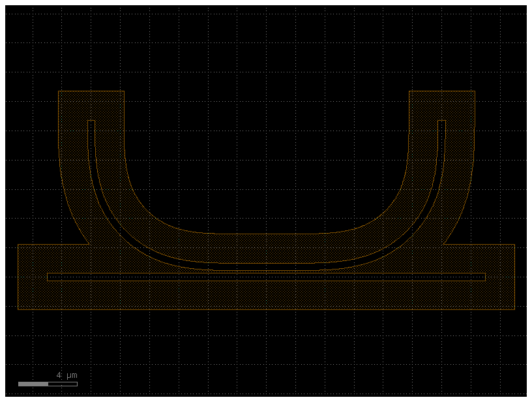This screenshot has width=532, height=402.
Task: Click the top edge of the left arm
Action: click(91, 91)
